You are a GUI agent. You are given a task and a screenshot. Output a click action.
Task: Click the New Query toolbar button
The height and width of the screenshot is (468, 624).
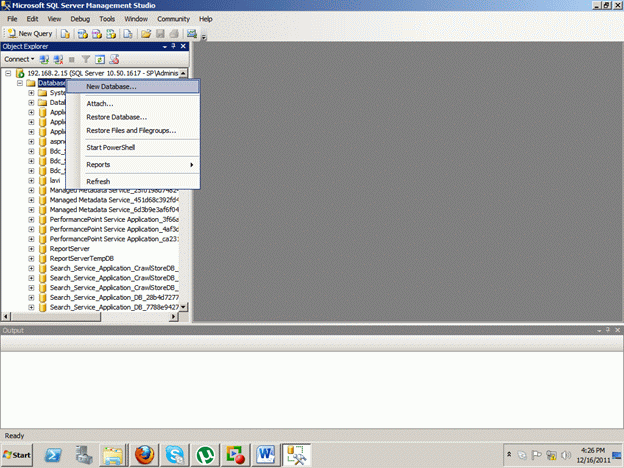click(30, 34)
